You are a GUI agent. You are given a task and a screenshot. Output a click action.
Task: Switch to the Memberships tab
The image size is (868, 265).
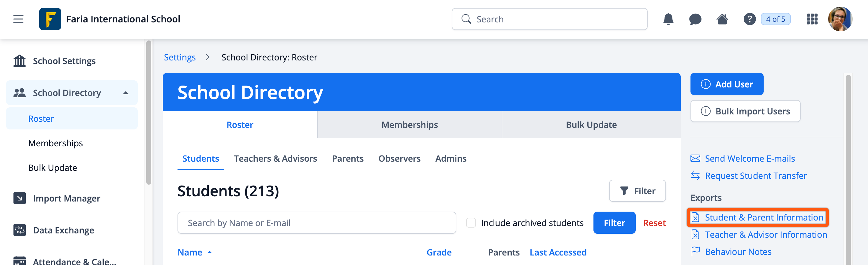(409, 125)
